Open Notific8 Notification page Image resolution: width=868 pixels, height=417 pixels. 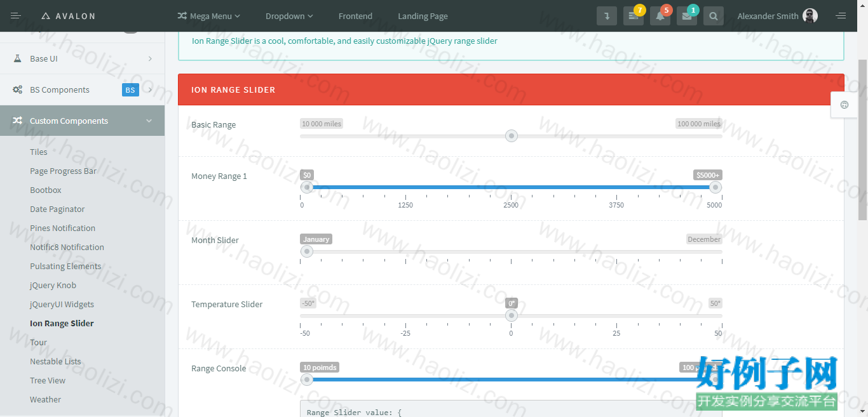pyautogui.click(x=67, y=247)
